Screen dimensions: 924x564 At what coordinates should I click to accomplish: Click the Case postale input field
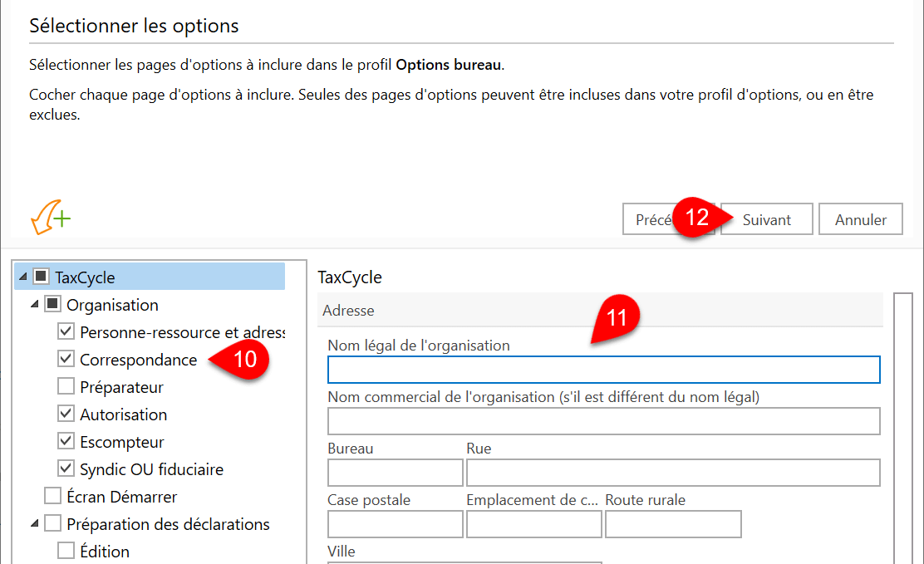pyautogui.click(x=395, y=524)
